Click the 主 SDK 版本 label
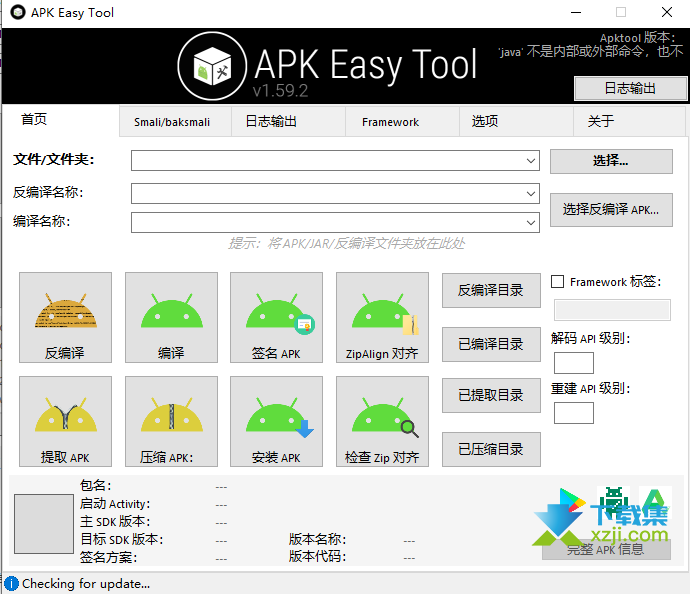Image resolution: width=690 pixels, height=594 pixels. point(115,521)
